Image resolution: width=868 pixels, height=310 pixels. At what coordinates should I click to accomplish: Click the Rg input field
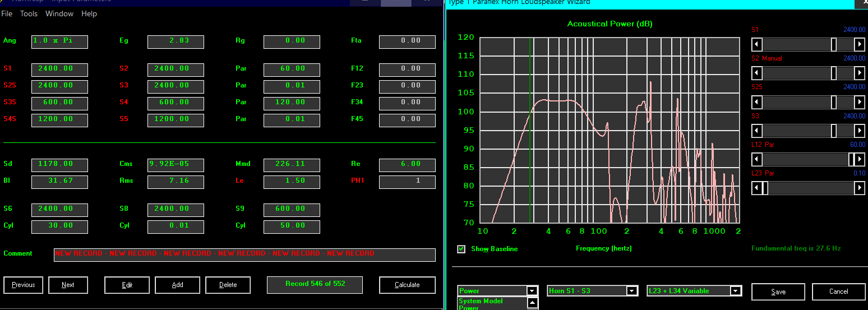coord(292,41)
